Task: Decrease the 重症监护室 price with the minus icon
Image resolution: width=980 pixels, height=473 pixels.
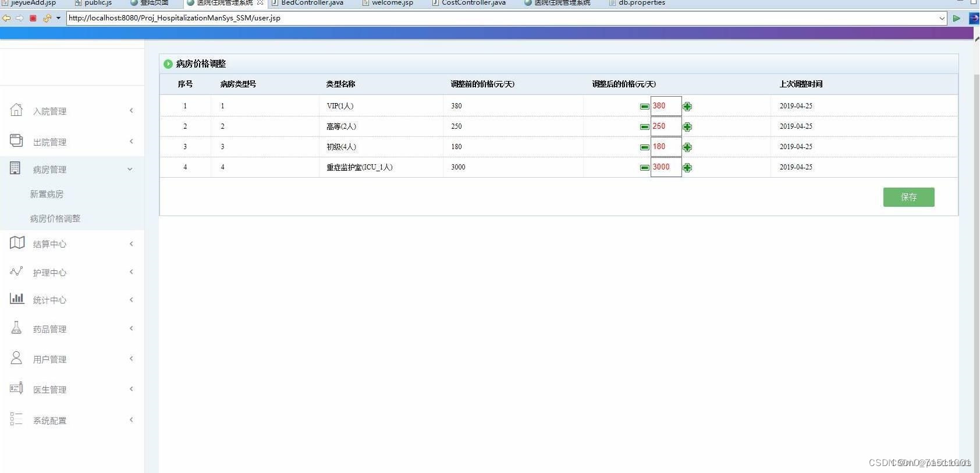Action: point(644,168)
